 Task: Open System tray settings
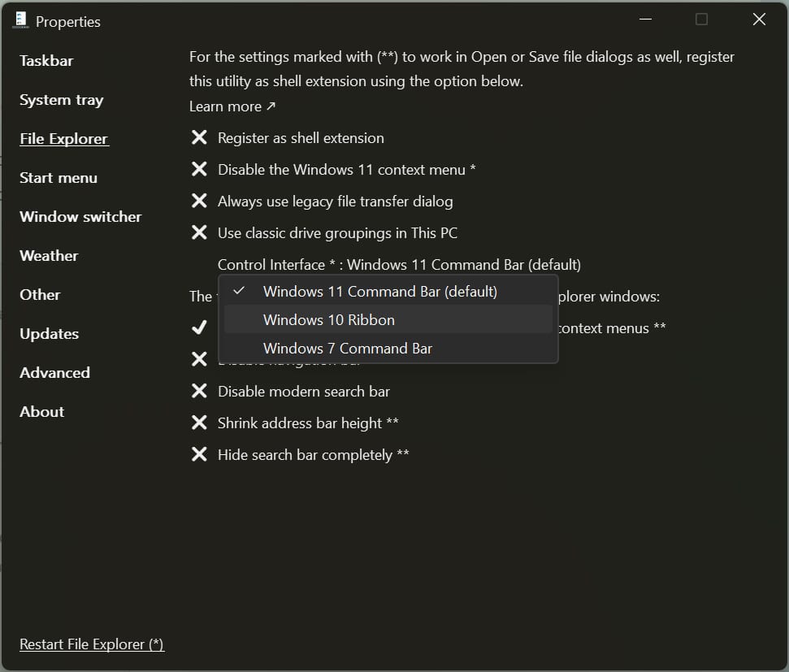click(61, 99)
